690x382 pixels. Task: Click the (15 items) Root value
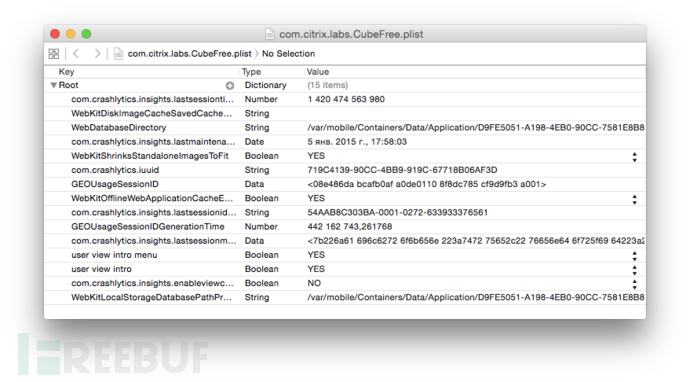tap(327, 85)
